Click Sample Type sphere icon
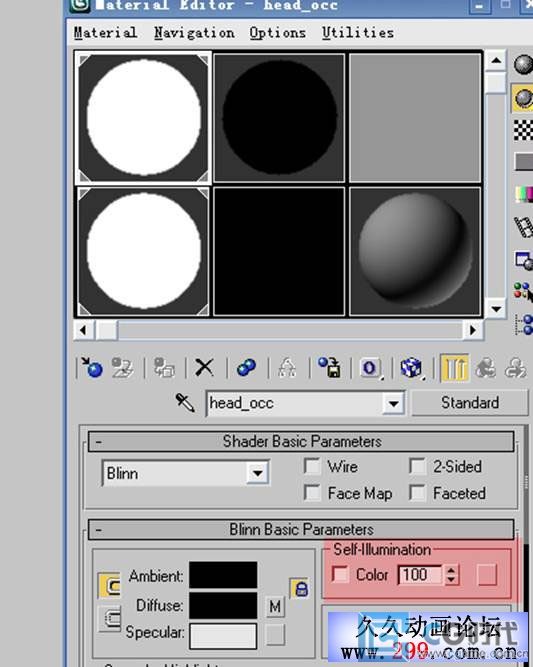The height and width of the screenshot is (667, 533). pos(523,65)
